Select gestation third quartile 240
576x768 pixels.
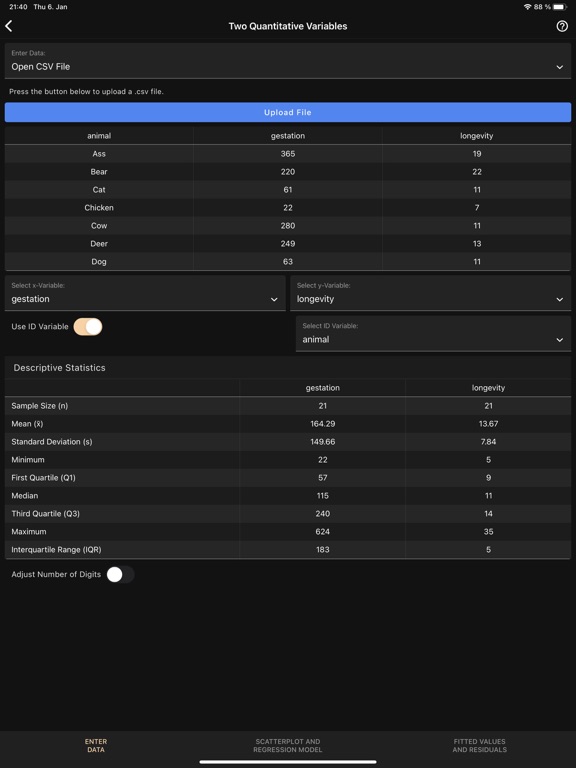(323, 514)
